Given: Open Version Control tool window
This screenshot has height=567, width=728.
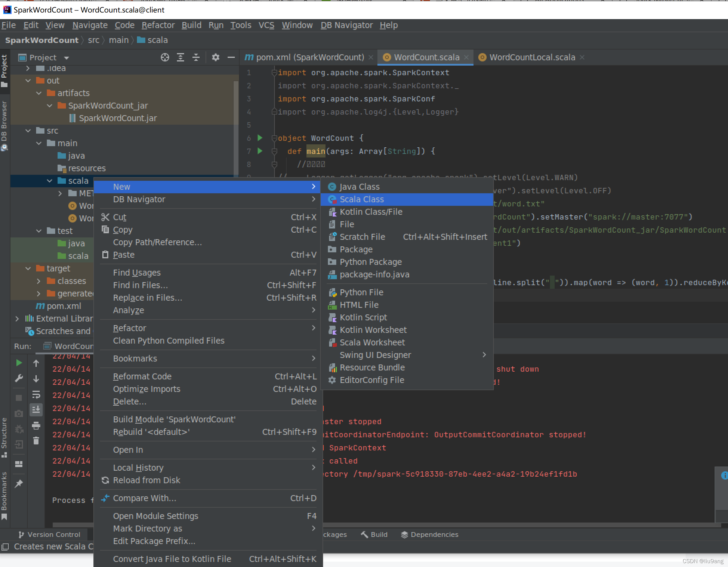Looking at the screenshot, I should (x=50, y=535).
